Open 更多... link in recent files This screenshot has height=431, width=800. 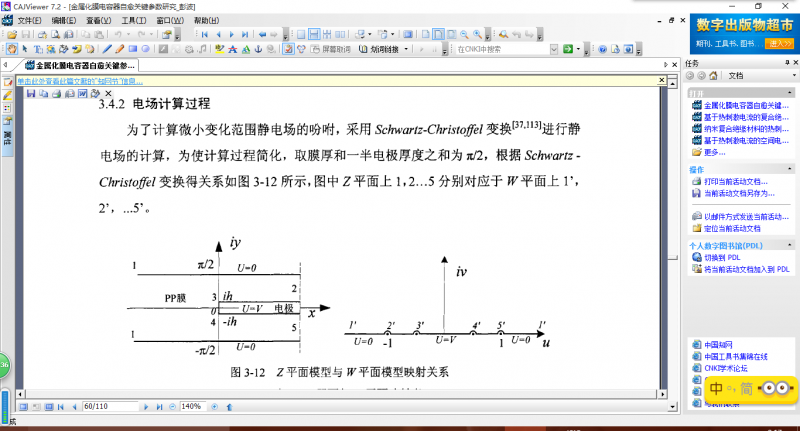(x=714, y=152)
